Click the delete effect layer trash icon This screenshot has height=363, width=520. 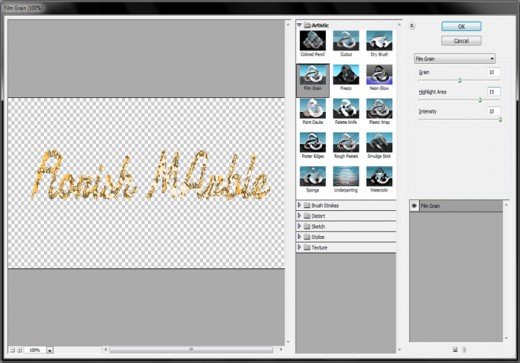coord(464,349)
